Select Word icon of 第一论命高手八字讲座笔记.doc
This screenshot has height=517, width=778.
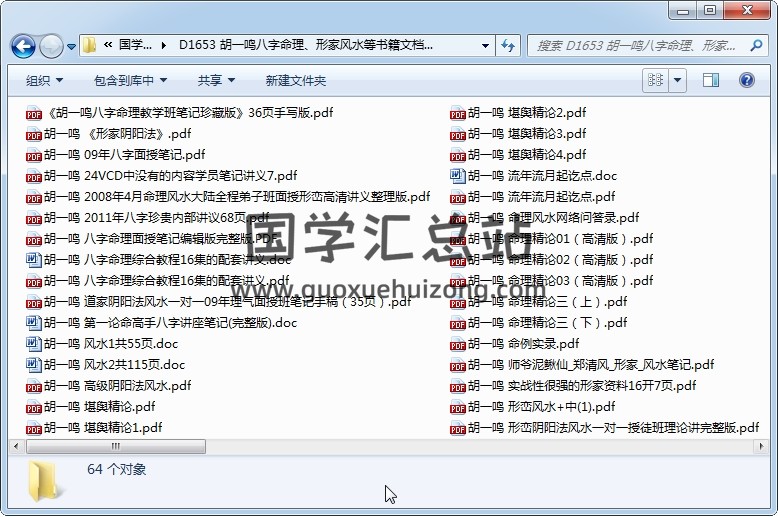point(33,323)
